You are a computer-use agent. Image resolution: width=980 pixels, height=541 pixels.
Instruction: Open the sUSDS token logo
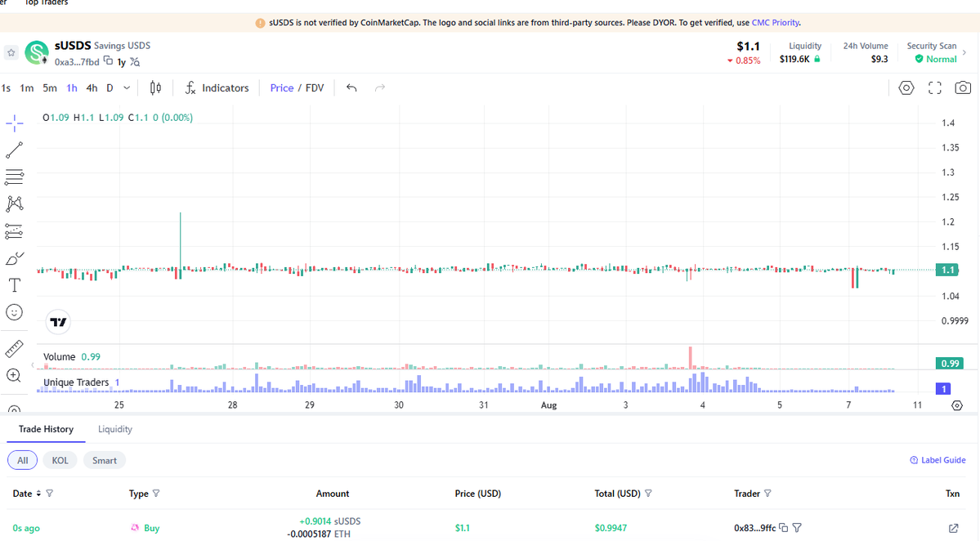pyautogui.click(x=36, y=52)
